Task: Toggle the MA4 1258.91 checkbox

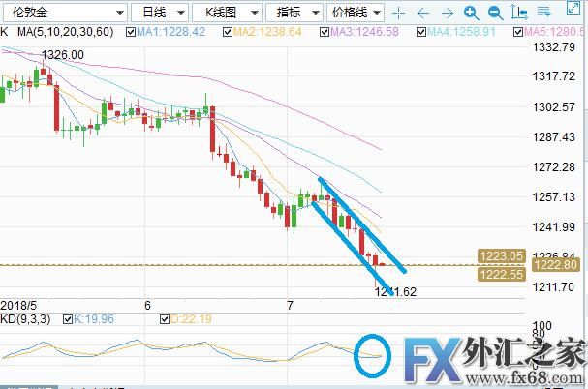Action: point(421,32)
